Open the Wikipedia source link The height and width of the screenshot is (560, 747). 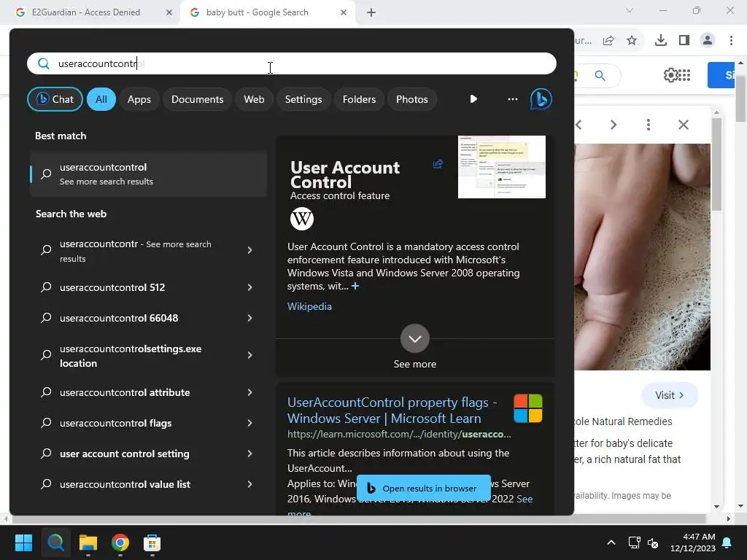click(x=309, y=306)
